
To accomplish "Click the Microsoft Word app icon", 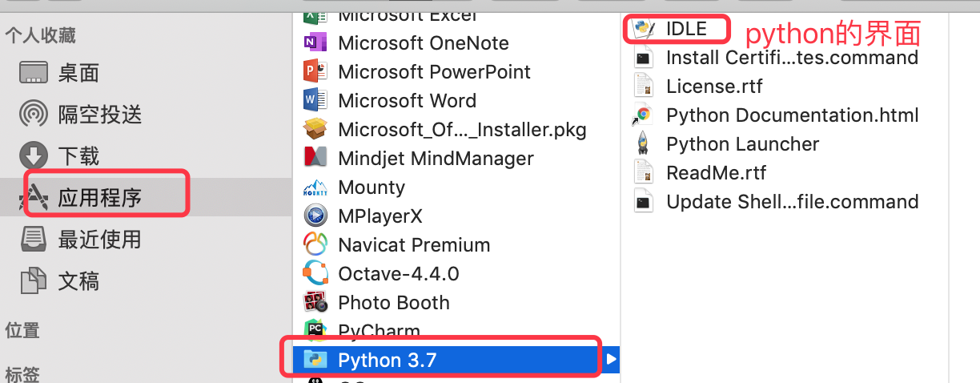I will (x=316, y=101).
